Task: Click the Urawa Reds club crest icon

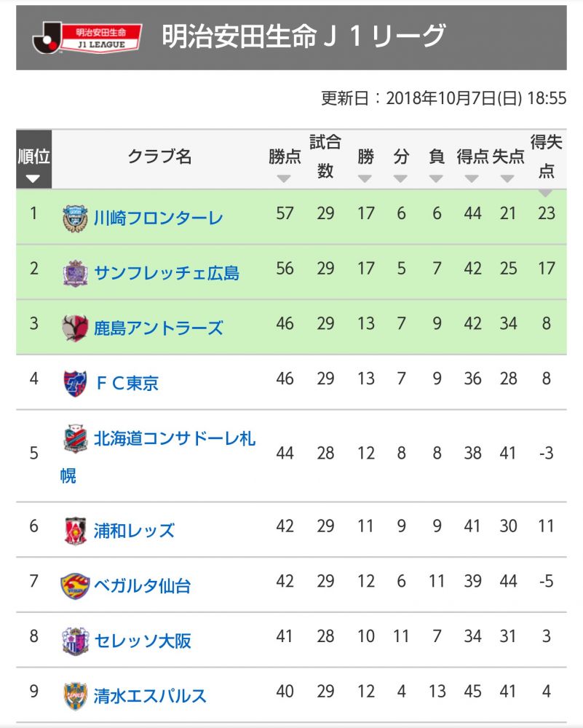Action: (75, 530)
